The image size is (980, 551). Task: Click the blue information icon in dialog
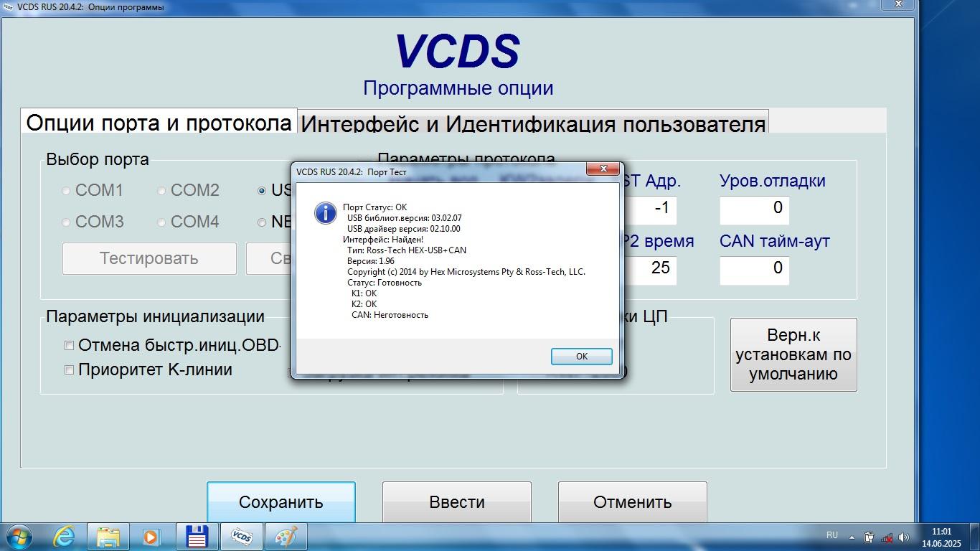[x=326, y=213]
